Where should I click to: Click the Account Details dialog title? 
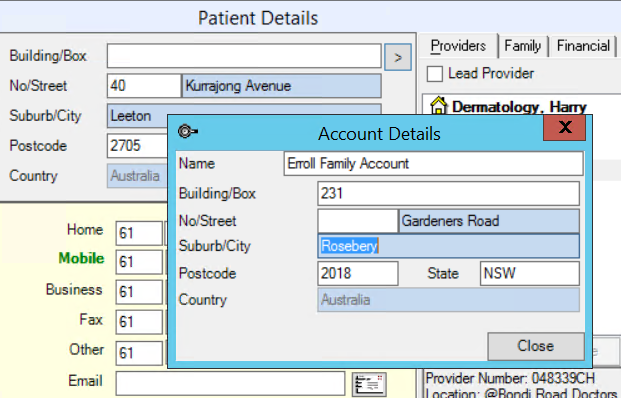[379, 134]
